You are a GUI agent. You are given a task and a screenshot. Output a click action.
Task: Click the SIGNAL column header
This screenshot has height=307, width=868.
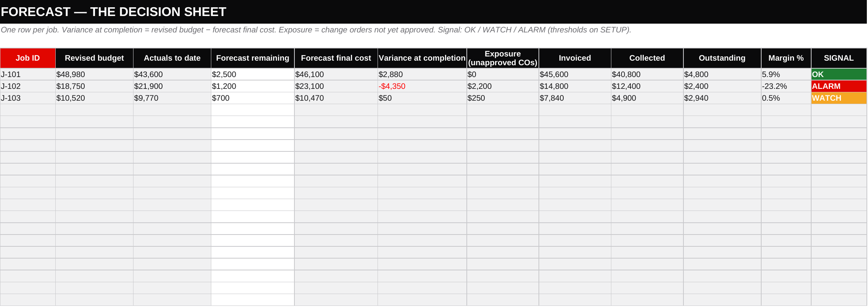point(839,58)
